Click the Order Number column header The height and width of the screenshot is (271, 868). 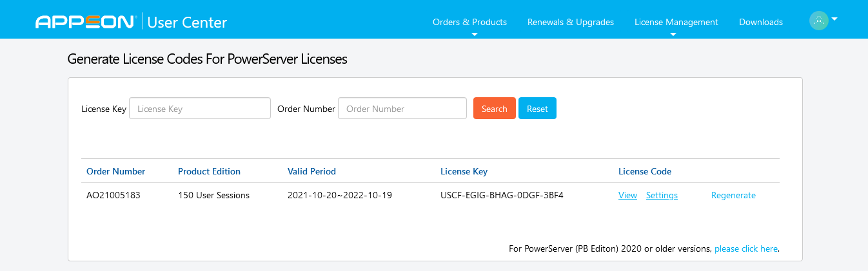coord(116,172)
